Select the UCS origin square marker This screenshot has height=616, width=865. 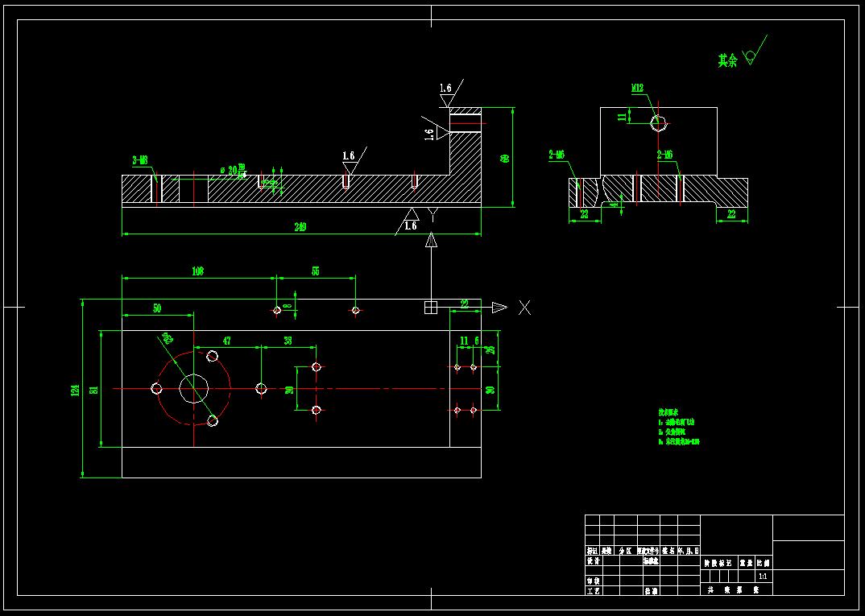tap(431, 307)
